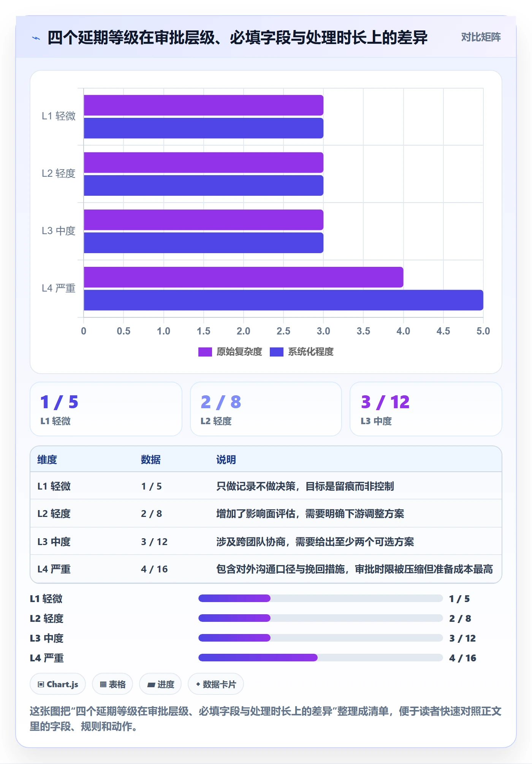Open the 2 / 8 L2 轻度 stat card
This screenshot has width=532, height=764.
[266, 409]
